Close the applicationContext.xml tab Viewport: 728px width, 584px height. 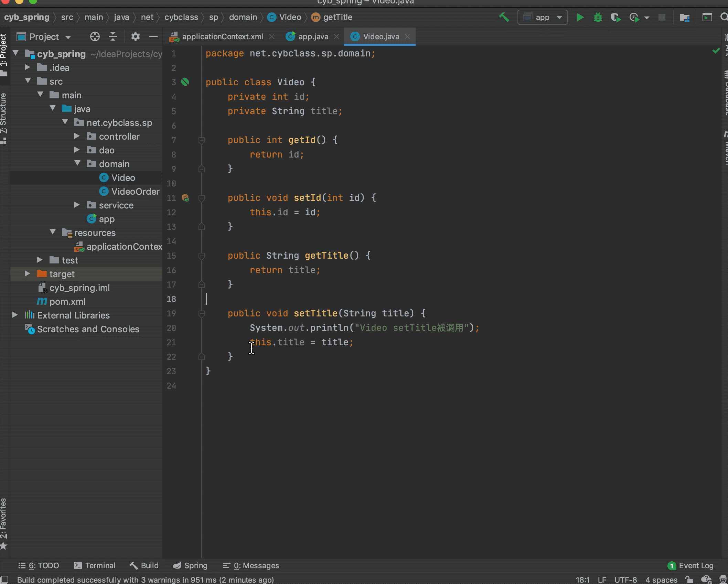click(x=272, y=36)
